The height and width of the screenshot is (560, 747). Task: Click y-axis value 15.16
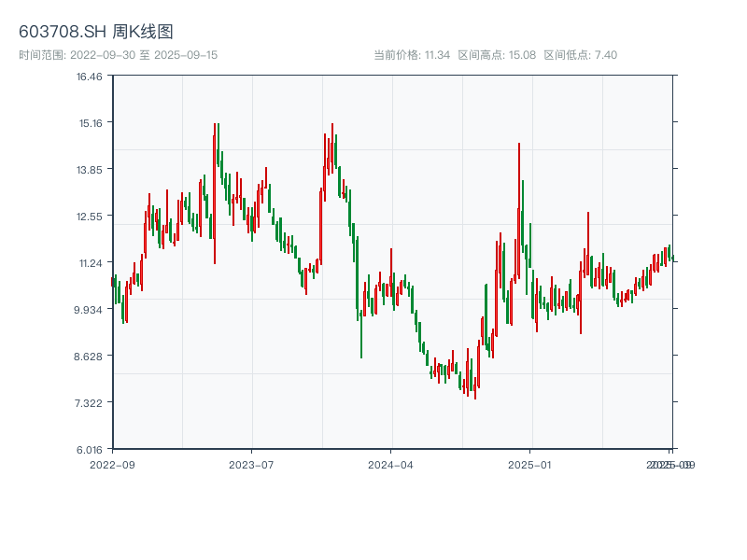[x=91, y=123]
